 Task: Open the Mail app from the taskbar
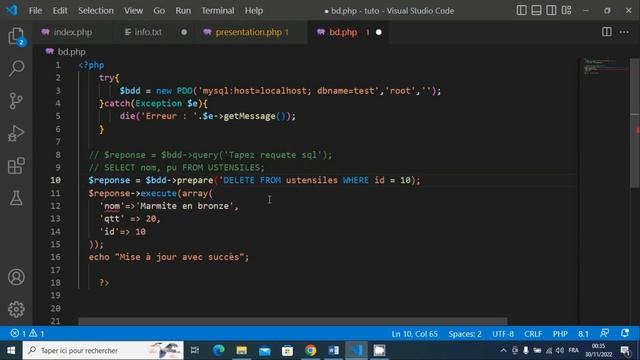[264, 350]
